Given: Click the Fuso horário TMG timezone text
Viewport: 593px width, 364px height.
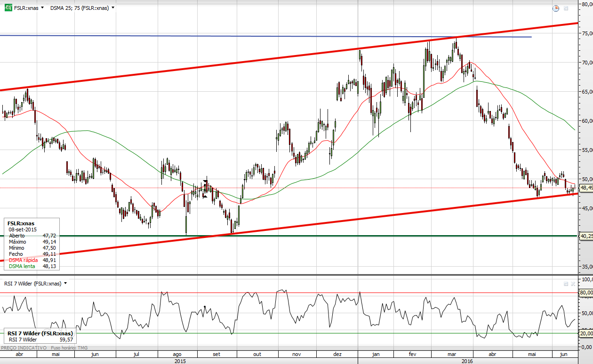Looking at the screenshot, I should (70, 348).
